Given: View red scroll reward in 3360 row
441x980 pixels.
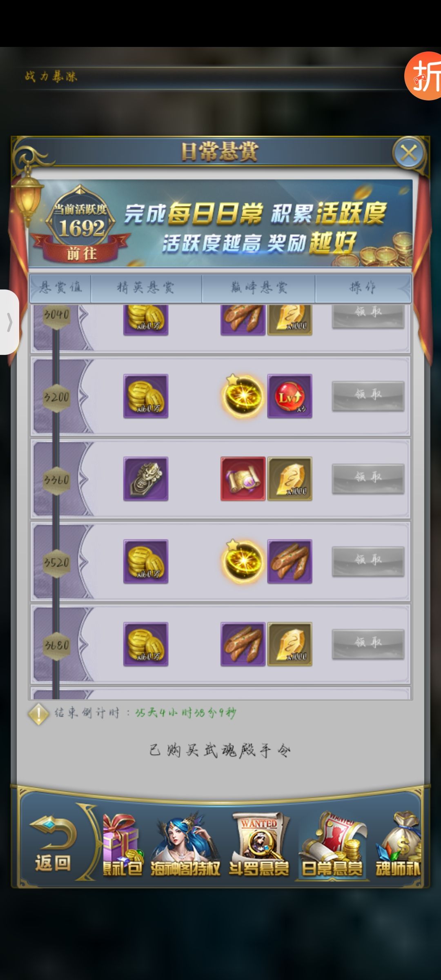Looking at the screenshot, I should click(x=243, y=479).
